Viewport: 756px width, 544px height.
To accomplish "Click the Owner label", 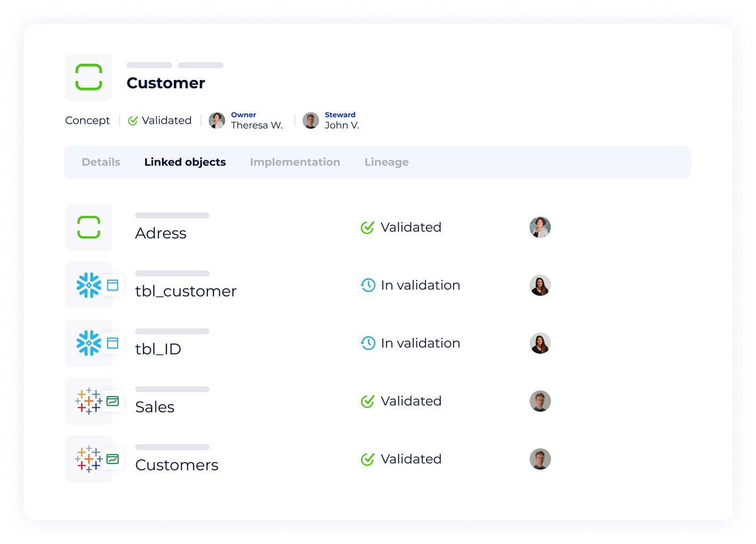I will point(243,115).
